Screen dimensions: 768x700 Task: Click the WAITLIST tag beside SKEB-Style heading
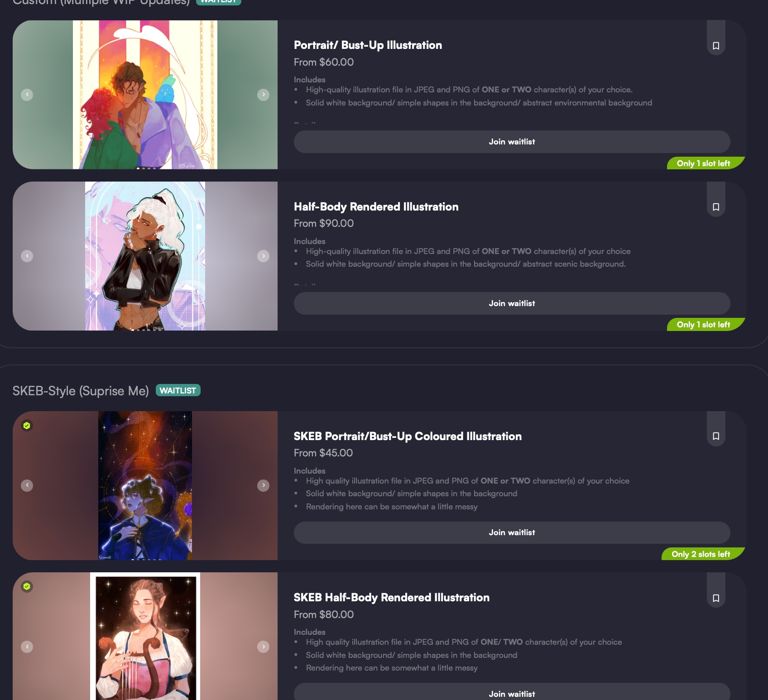point(178,390)
